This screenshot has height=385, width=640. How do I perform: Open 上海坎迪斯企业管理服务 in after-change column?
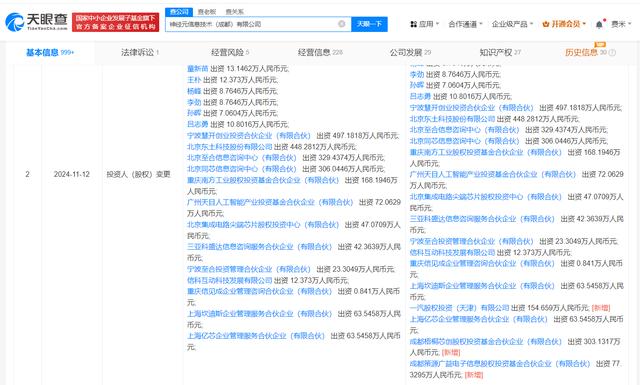pos(482,286)
